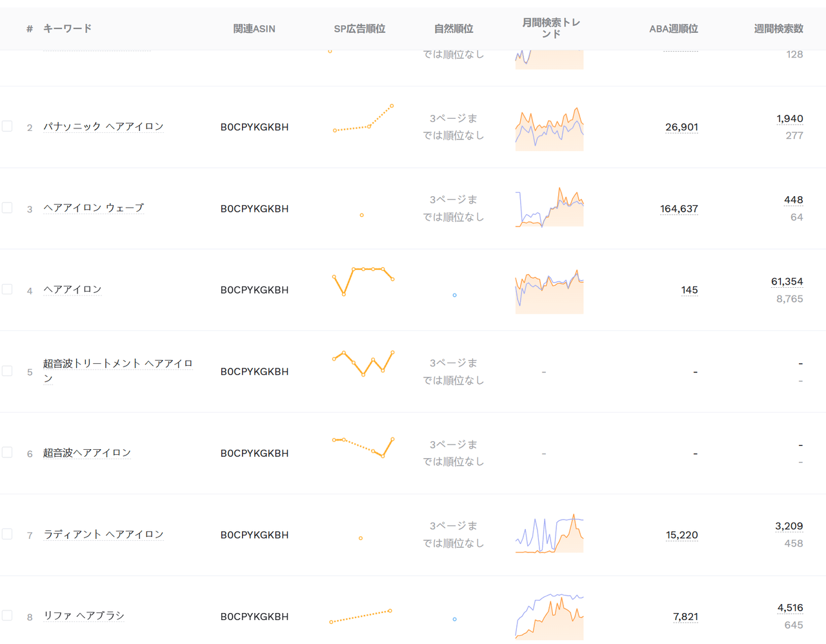View SP ad rank chart for 超音波ヘアアイロン
The height and width of the screenshot is (644, 826).
(363, 448)
